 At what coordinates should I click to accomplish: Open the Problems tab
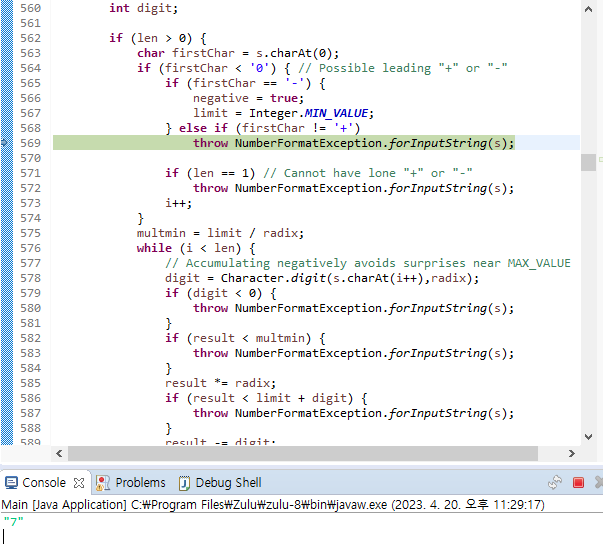[x=140, y=482]
